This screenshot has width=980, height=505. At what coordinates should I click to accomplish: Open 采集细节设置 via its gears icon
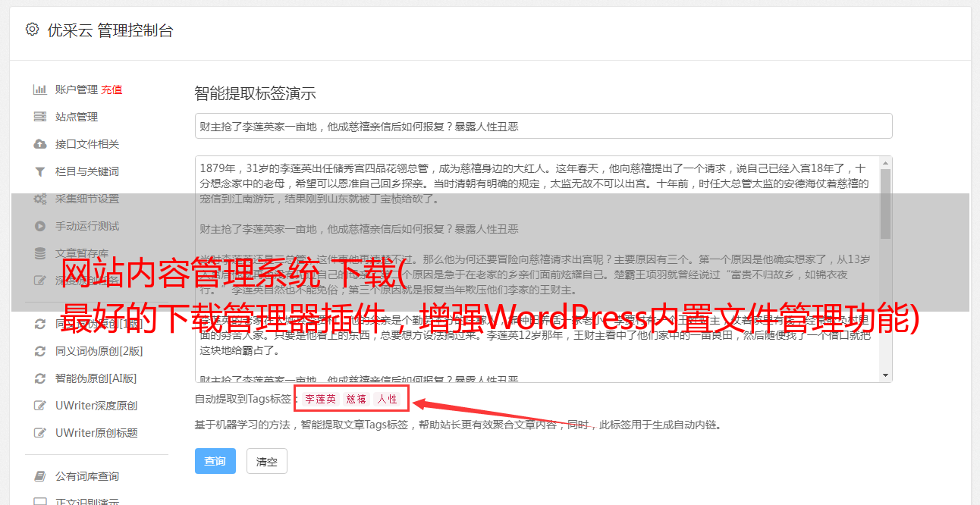40,199
